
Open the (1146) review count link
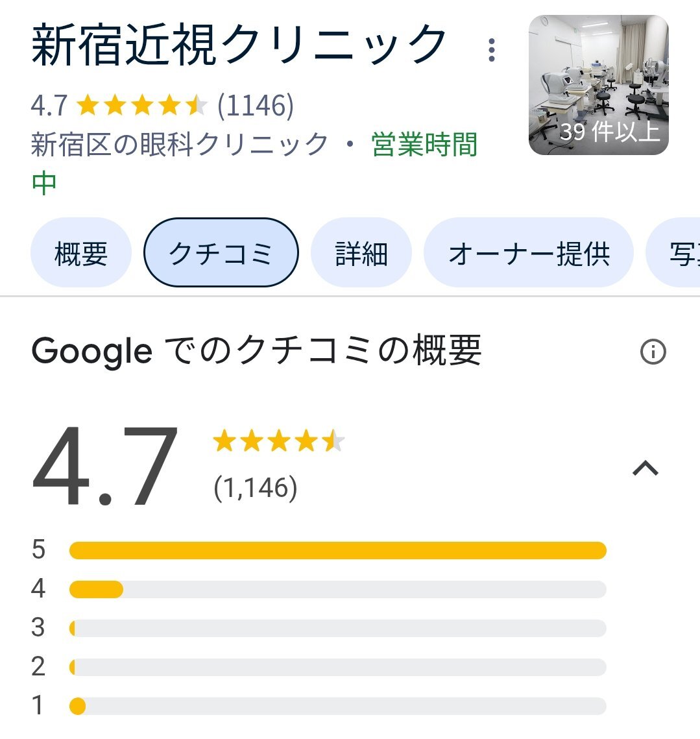[256, 105]
